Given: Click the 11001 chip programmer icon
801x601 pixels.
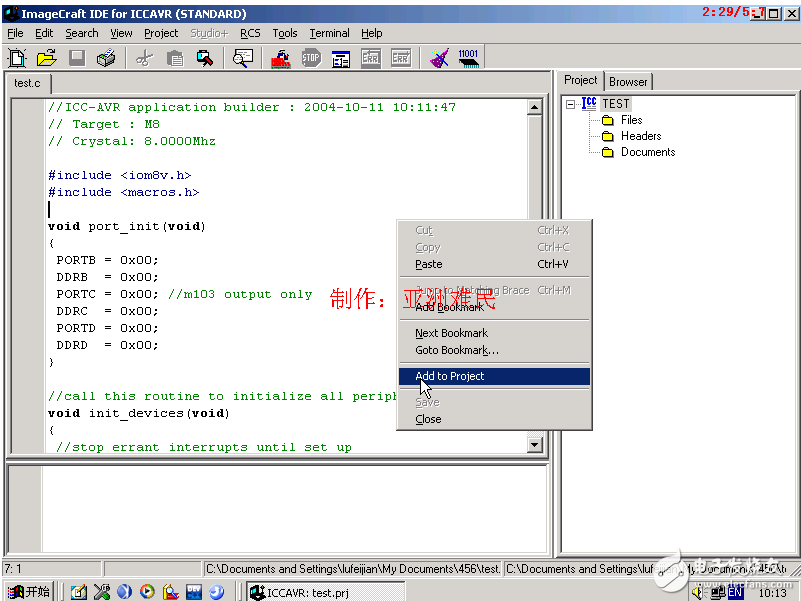Looking at the screenshot, I should pyautogui.click(x=468, y=58).
